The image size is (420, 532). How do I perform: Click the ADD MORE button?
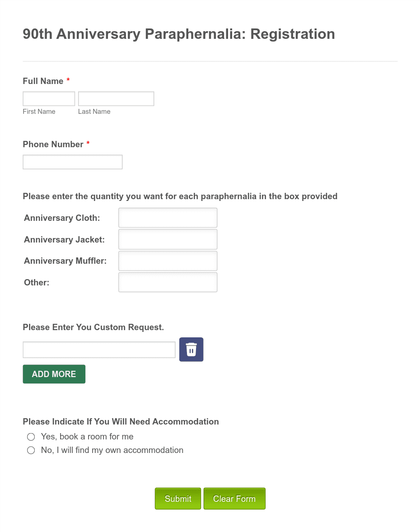[54, 374]
